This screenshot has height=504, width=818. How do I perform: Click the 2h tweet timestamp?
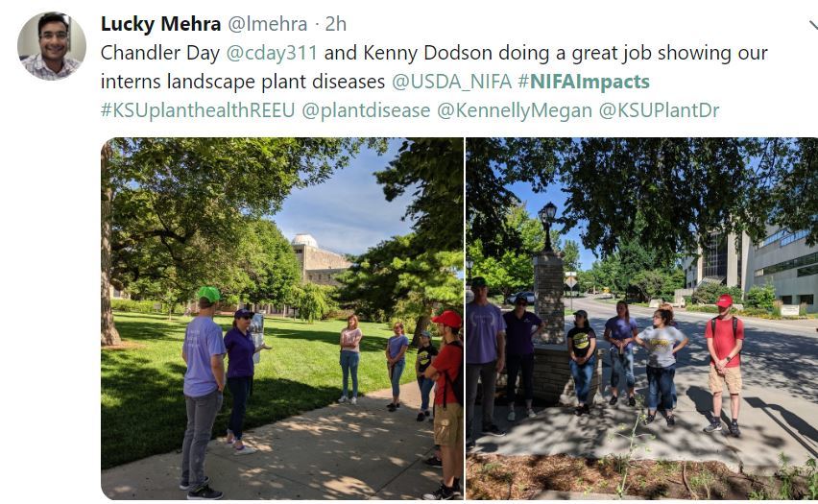click(x=336, y=24)
